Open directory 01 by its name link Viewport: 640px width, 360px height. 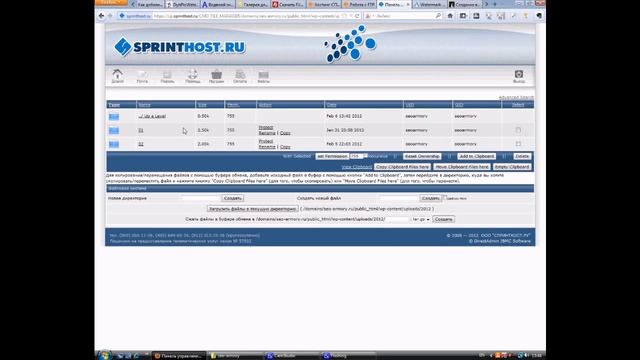(x=141, y=130)
